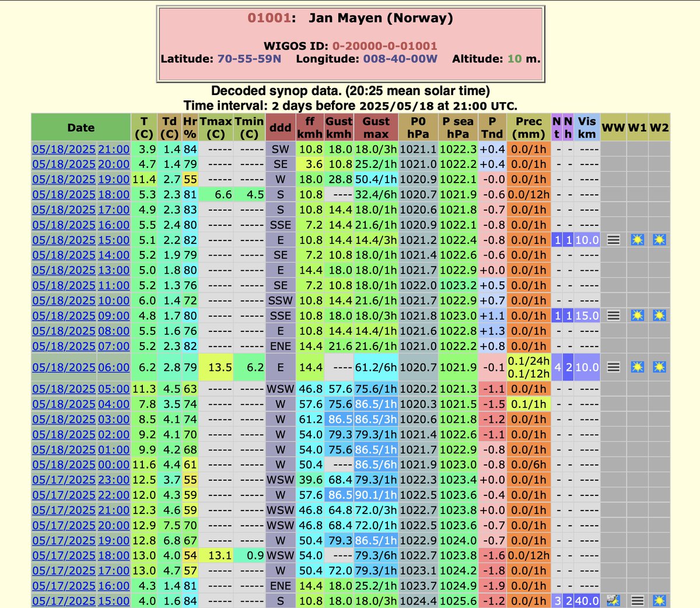Click the visibility value 40.0
This screenshot has height=608, width=700.
tap(587, 601)
